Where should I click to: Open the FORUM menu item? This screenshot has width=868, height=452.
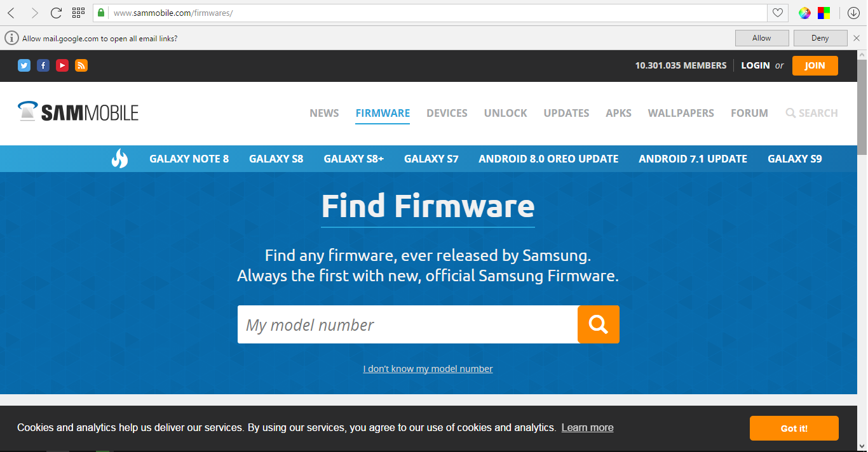[749, 113]
